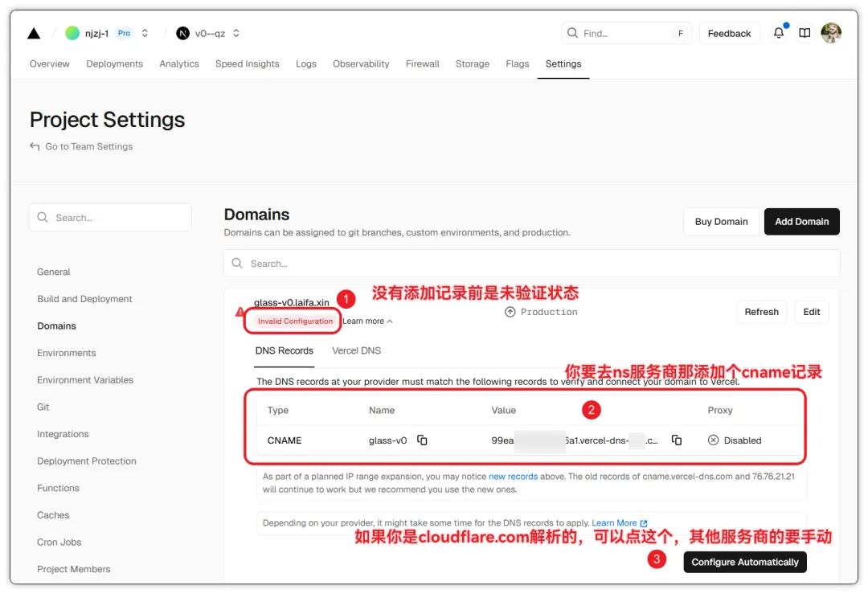
Task: Open the Observability tab
Action: coord(361,63)
